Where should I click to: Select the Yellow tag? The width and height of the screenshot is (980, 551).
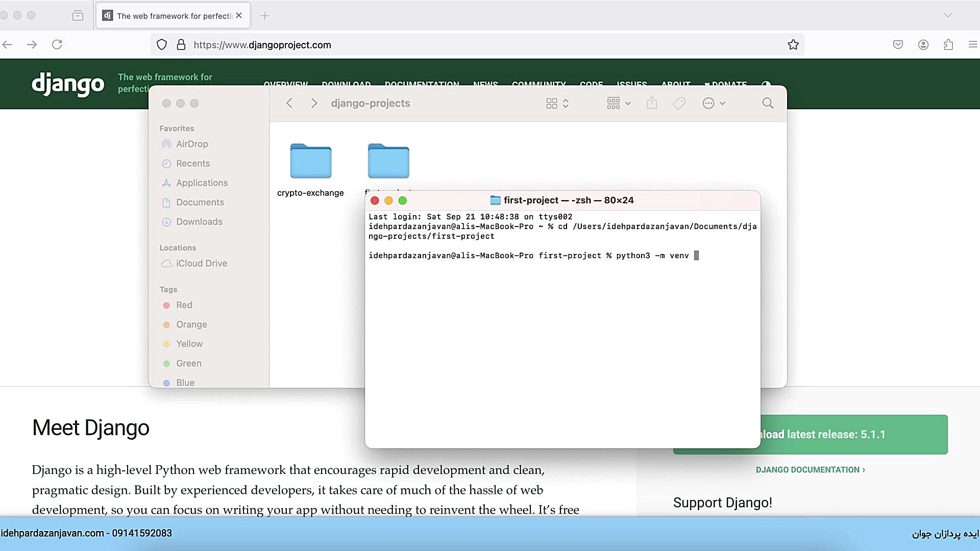tap(189, 344)
